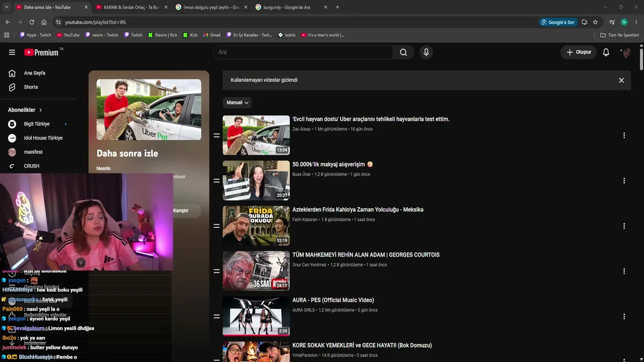Open CRUSH subscription channel
Viewport: 644px width, 362px height.
click(x=31, y=166)
